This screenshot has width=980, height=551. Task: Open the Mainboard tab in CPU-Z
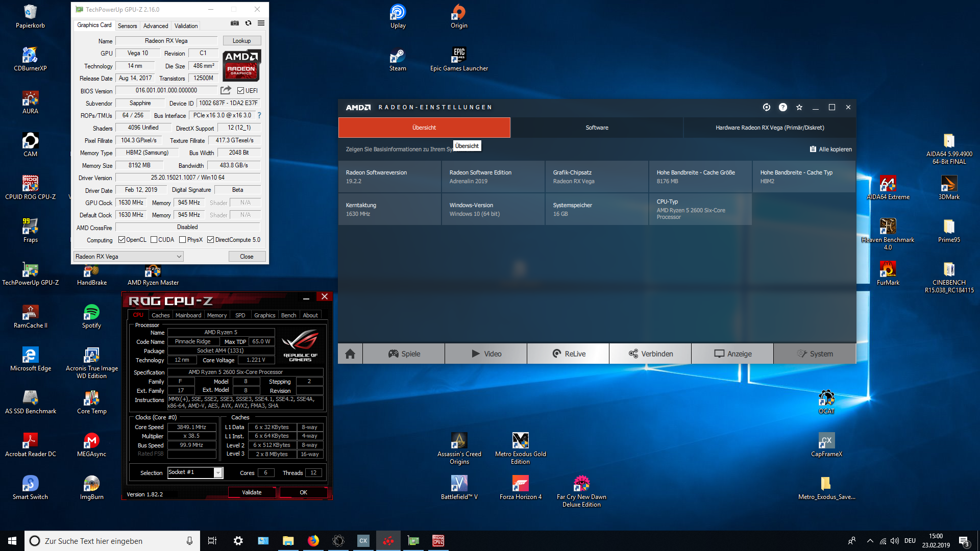(x=188, y=315)
